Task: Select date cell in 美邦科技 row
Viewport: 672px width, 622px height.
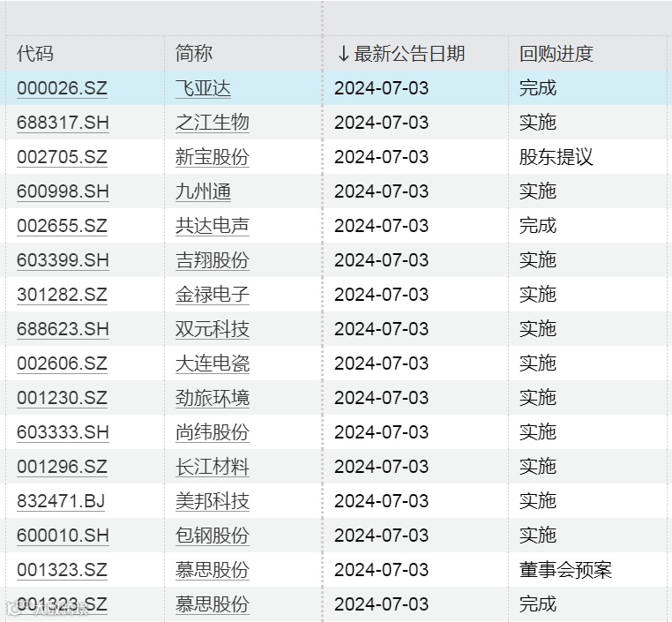Action: pos(382,501)
